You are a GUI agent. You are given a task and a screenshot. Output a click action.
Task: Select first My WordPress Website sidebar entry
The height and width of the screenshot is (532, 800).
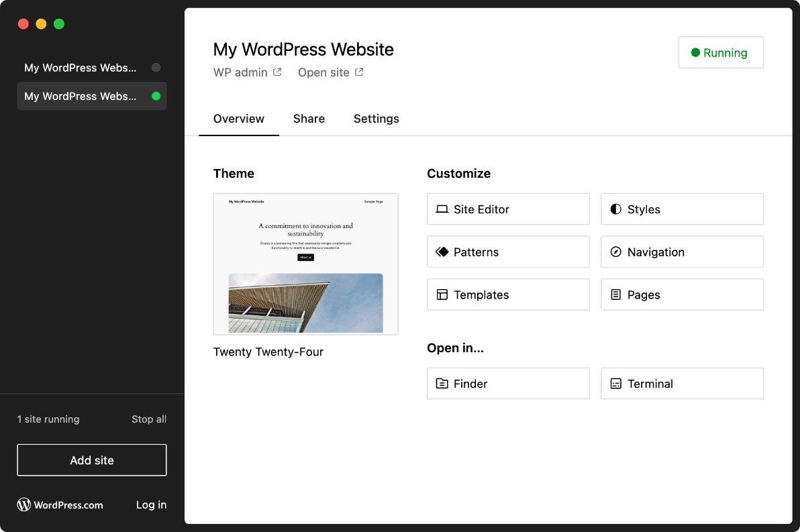(92, 68)
